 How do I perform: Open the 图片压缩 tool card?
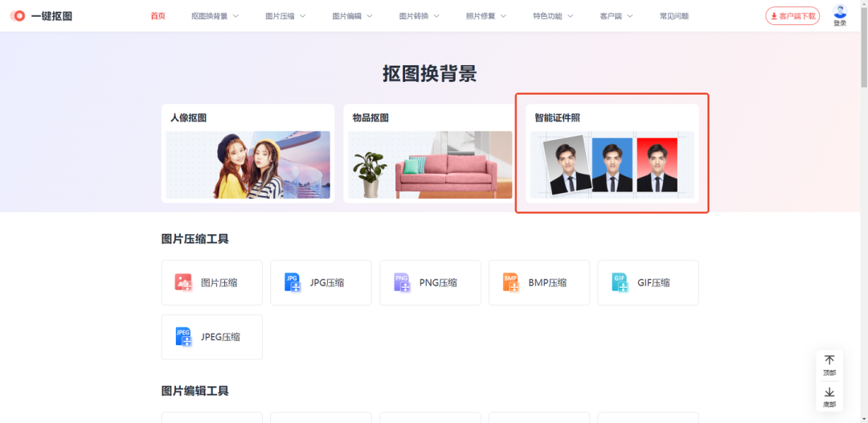coord(212,282)
